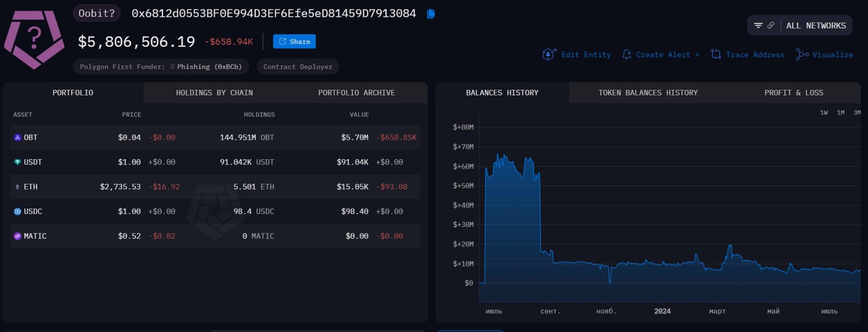This screenshot has height=332, width=868.
Task: Click the document icon before Phishing label
Action: pos(172,66)
